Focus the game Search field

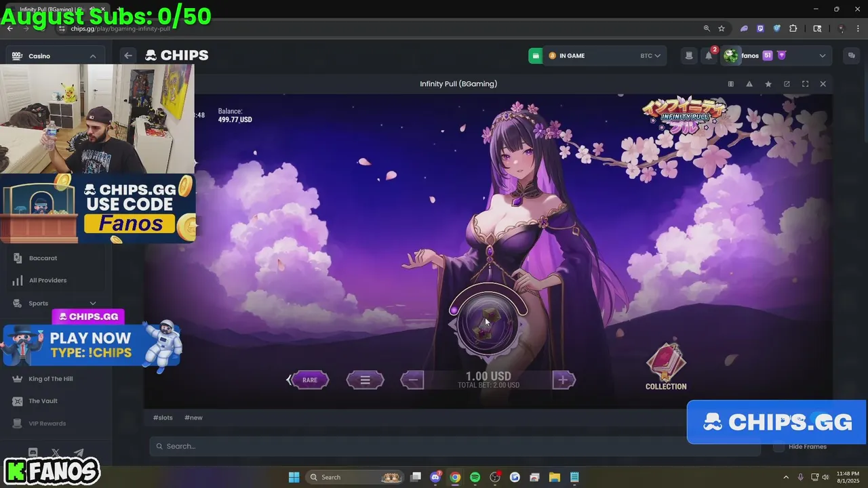[x=454, y=446]
